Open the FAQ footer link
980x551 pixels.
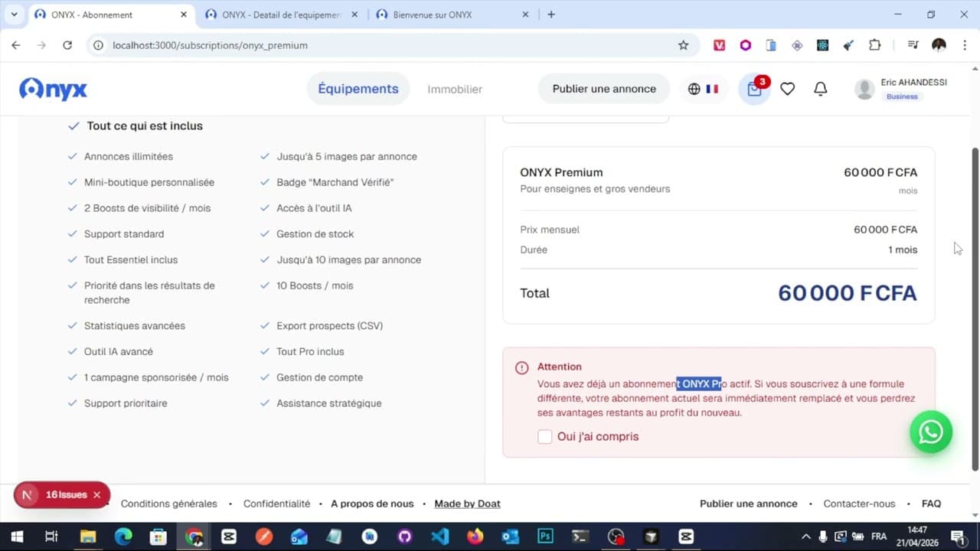click(931, 504)
